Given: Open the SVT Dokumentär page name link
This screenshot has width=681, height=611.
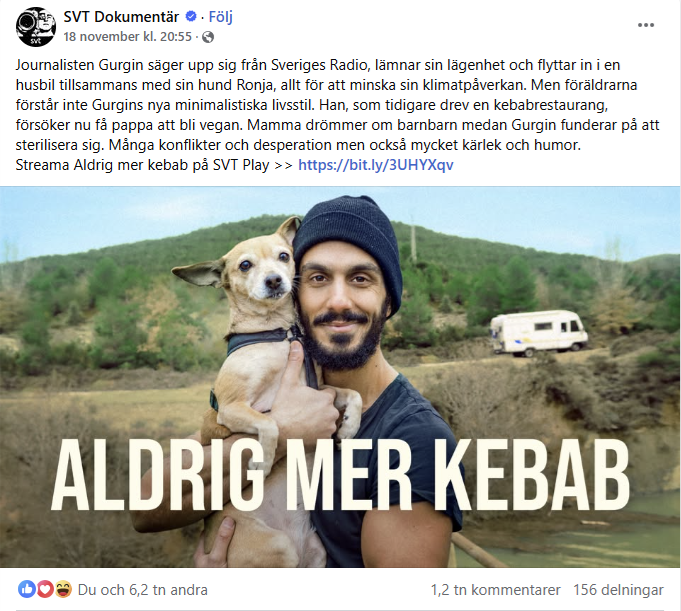Looking at the screenshot, I should coord(121,17).
